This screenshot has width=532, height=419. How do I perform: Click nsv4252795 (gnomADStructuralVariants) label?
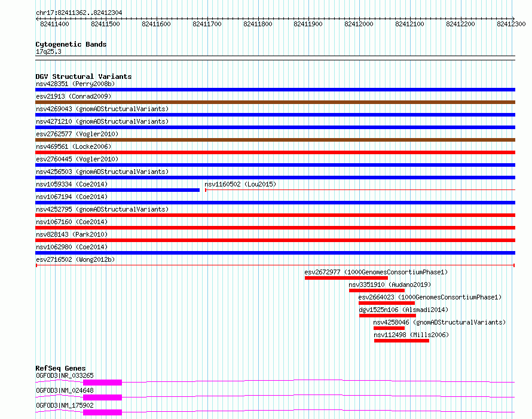pos(102,209)
